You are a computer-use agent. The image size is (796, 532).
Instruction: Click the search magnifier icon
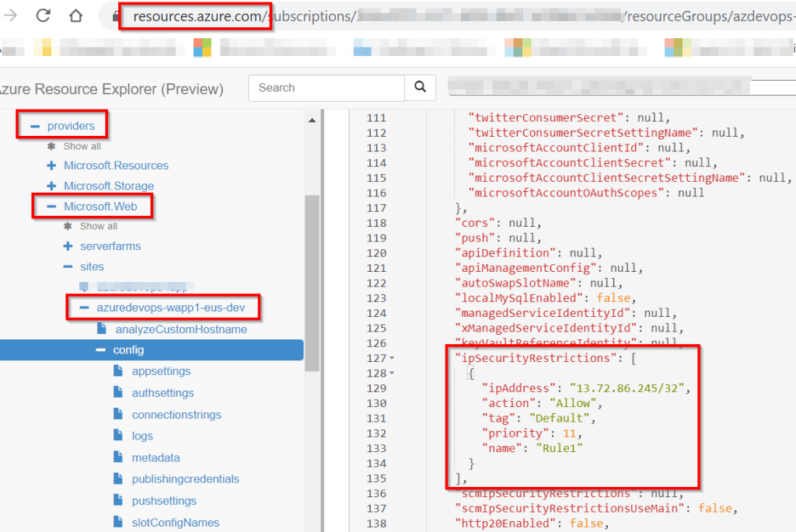[421, 88]
